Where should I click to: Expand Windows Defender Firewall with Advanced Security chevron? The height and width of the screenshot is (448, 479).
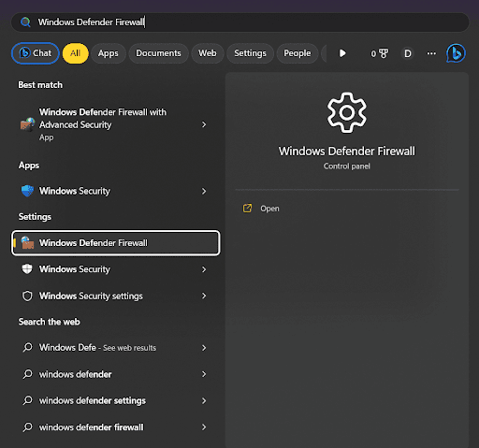point(204,124)
